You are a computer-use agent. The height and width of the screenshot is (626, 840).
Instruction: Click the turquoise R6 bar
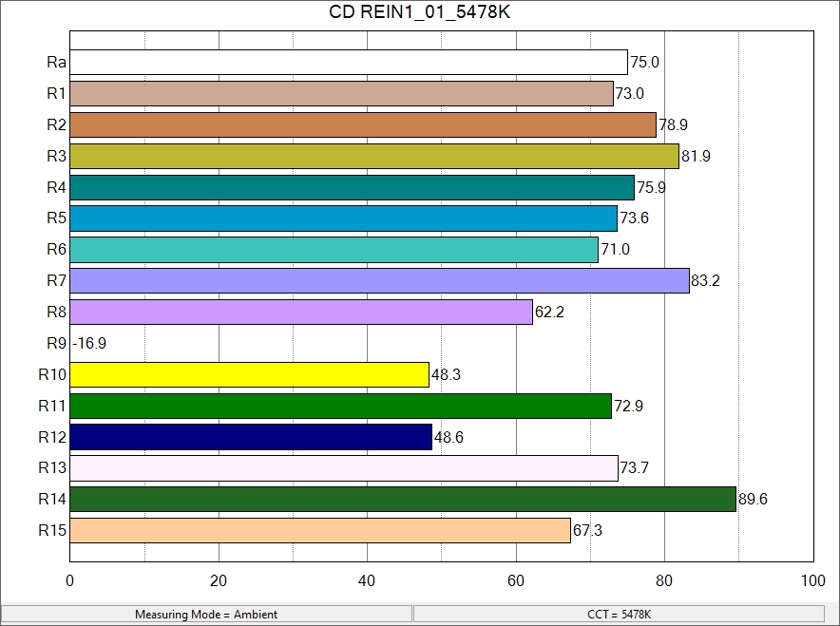pyautogui.click(x=334, y=250)
